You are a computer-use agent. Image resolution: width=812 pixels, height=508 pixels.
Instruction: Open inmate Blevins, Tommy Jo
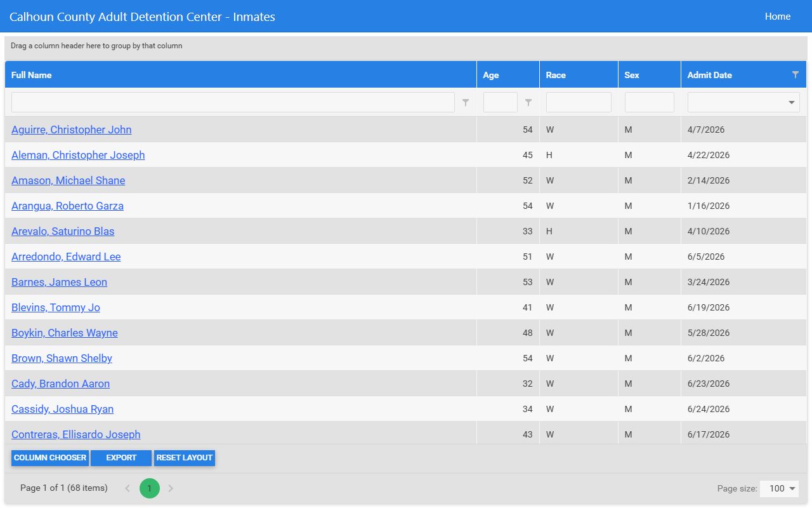pos(56,307)
